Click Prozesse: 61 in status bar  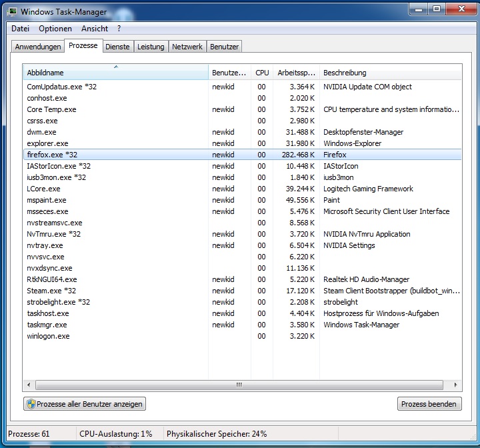[x=29, y=434]
